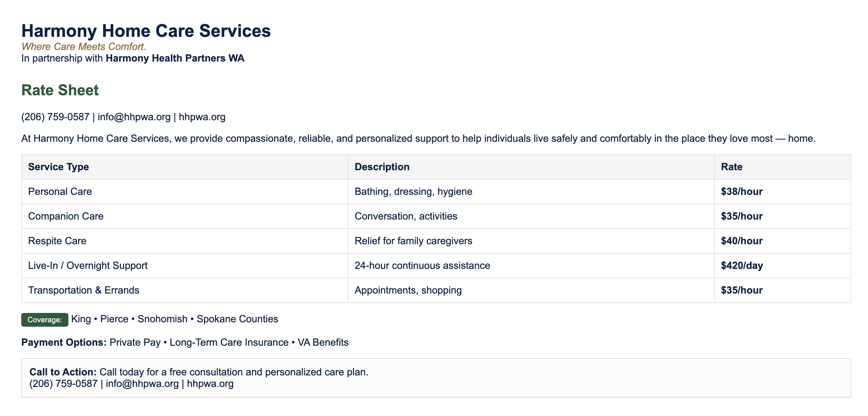Image resolution: width=868 pixels, height=416 pixels.
Task: Select the Personal Care service cell
Action: tap(60, 191)
